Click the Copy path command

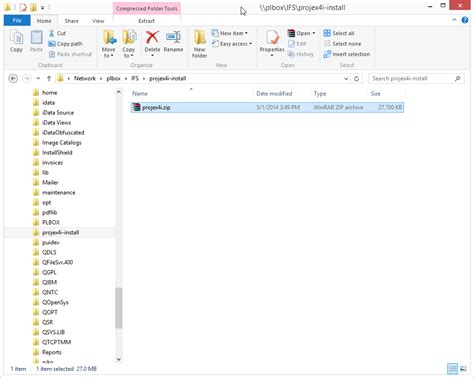coord(65,44)
